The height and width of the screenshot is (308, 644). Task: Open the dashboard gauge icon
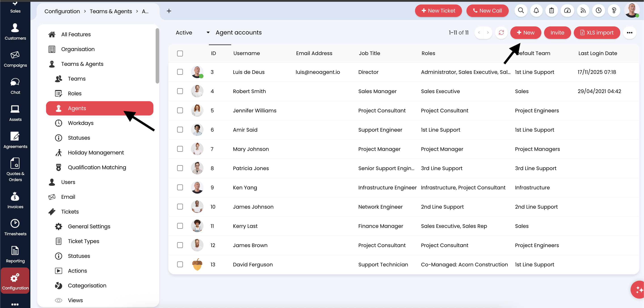click(x=568, y=11)
